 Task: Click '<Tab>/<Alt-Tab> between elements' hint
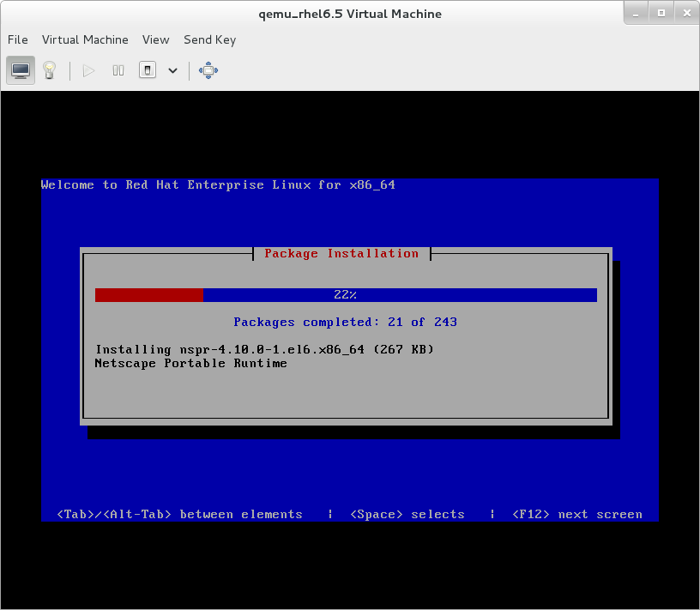(180, 515)
